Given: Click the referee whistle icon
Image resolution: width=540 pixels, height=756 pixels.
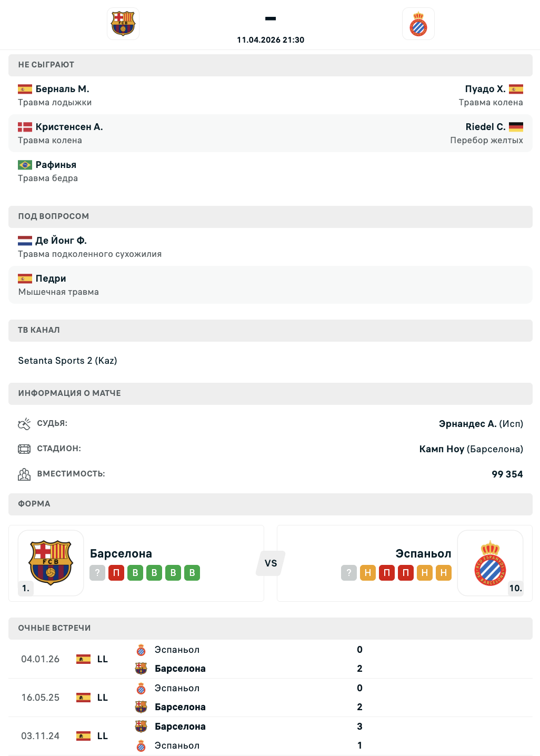Looking at the screenshot, I should tap(24, 424).
